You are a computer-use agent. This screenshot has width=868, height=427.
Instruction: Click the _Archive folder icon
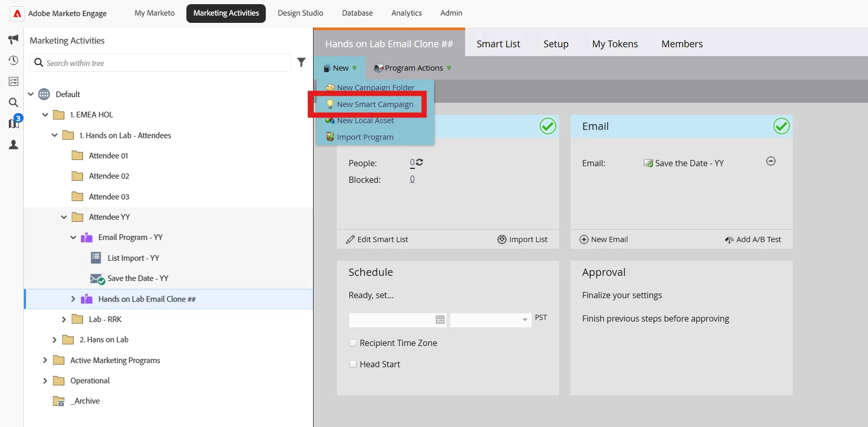point(59,401)
